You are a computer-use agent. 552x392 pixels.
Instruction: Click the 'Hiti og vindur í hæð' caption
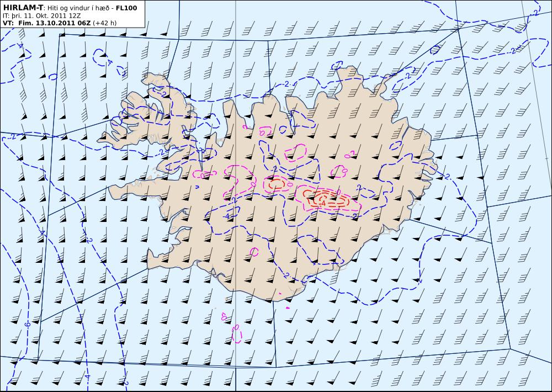click(x=78, y=8)
